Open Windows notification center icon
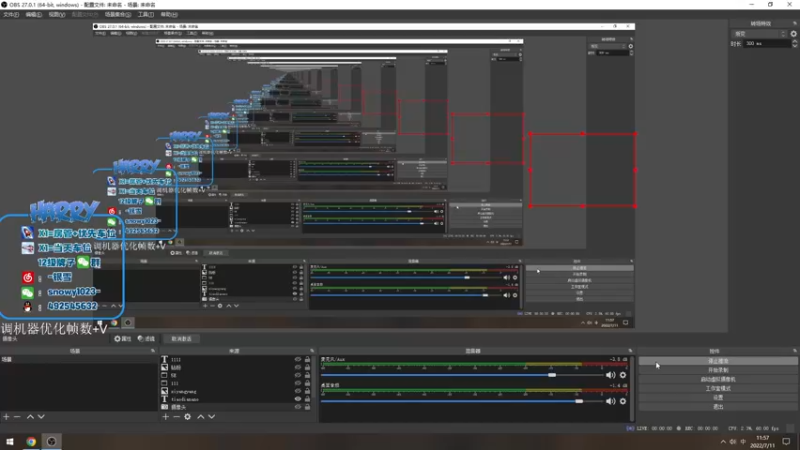The width and height of the screenshot is (800, 450). click(x=786, y=441)
